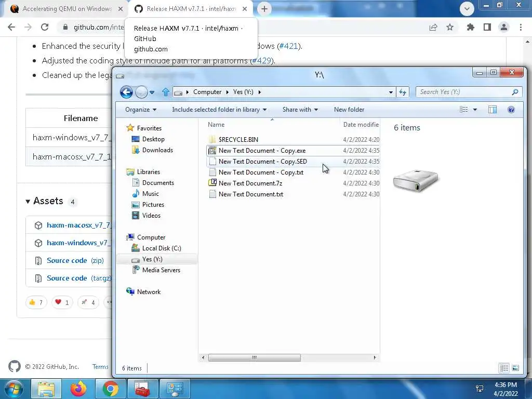This screenshot has height=399, width=532.
Task: Open Videos library
Action: (x=151, y=216)
